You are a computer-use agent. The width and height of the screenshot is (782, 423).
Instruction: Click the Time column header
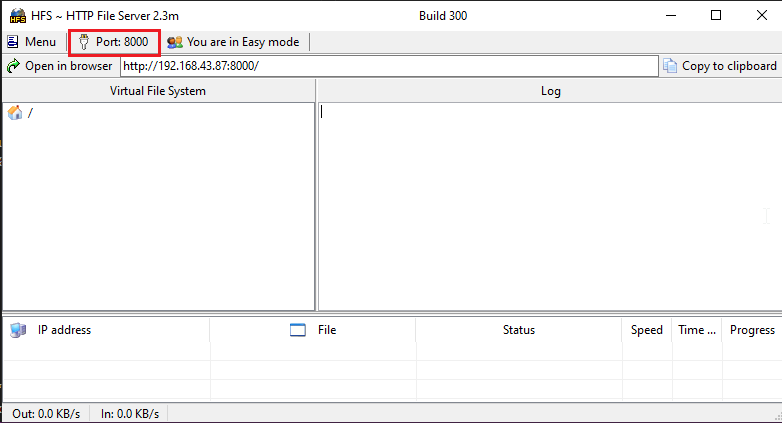click(x=697, y=330)
